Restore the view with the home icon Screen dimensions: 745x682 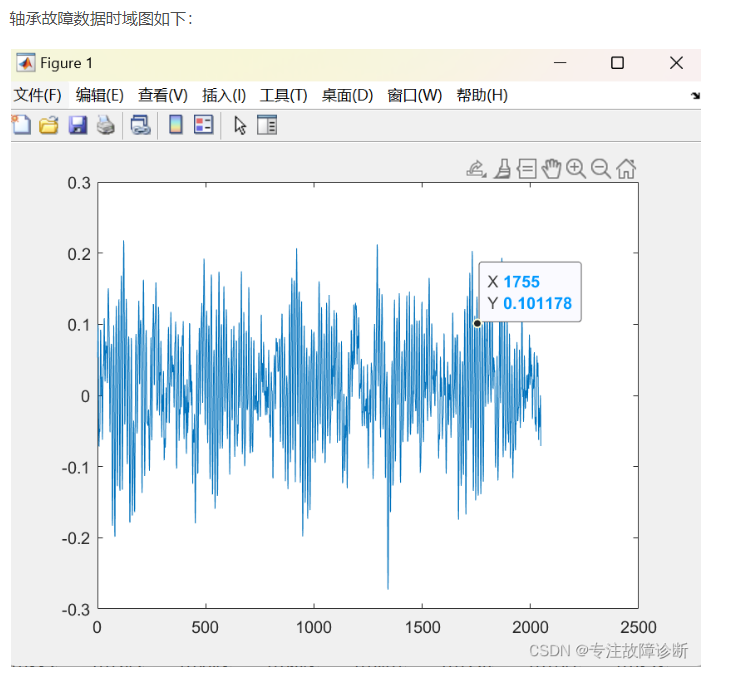(x=626, y=168)
